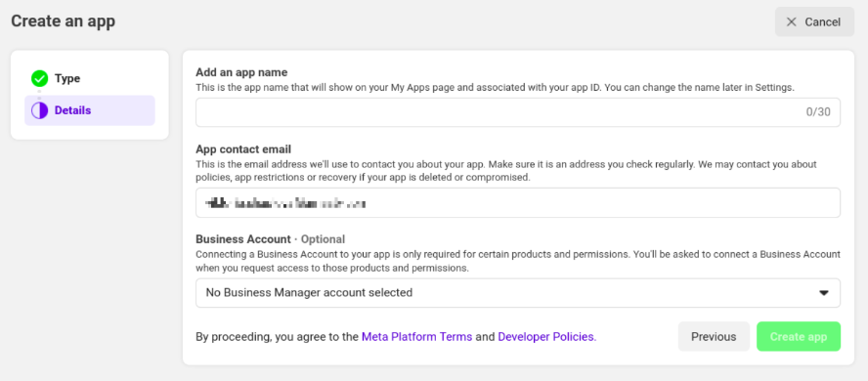The width and height of the screenshot is (868, 381).
Task: Click the Previous button
Action: [714, 337]
